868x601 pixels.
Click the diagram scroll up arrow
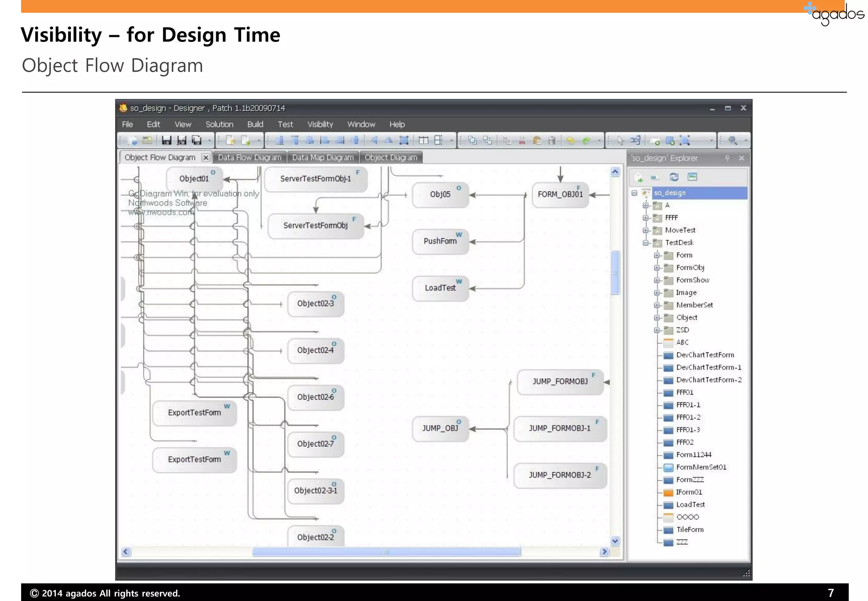(x=615, y=172)
